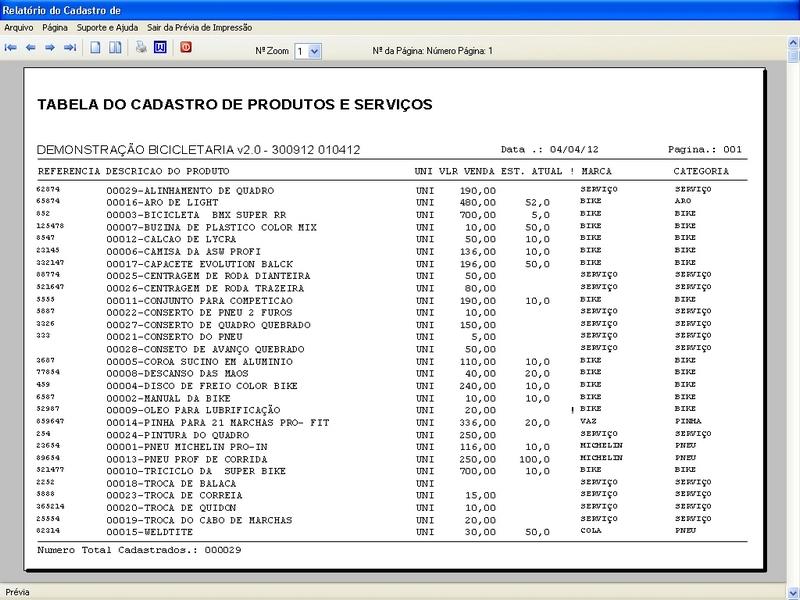The height and width of the screenshot is (600, 800).
Task: Go to previous page arrow
Action: pos(31,47)
